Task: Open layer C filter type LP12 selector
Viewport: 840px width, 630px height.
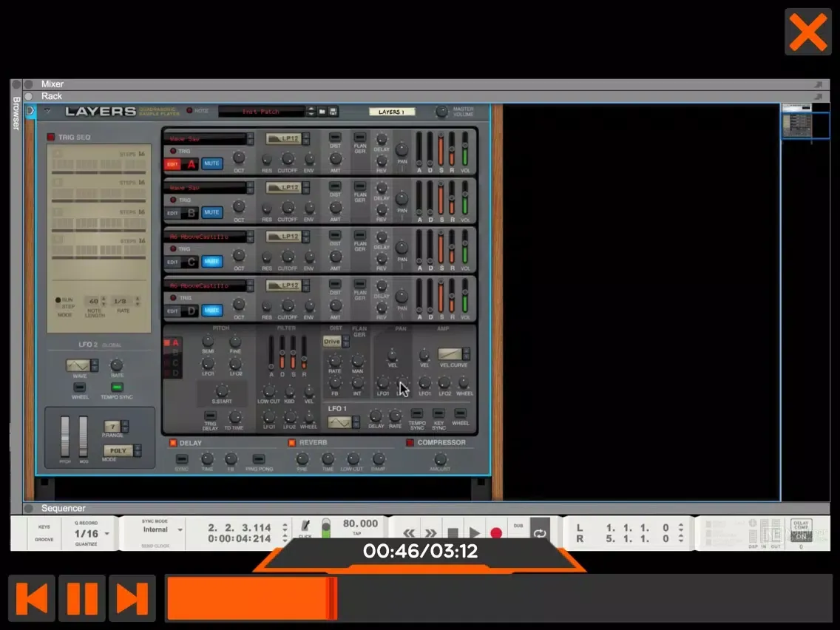Action: point(288,237)
